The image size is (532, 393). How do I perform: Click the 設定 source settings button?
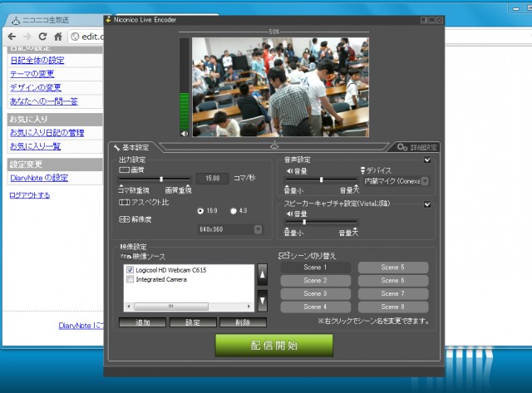coord(193,322)
